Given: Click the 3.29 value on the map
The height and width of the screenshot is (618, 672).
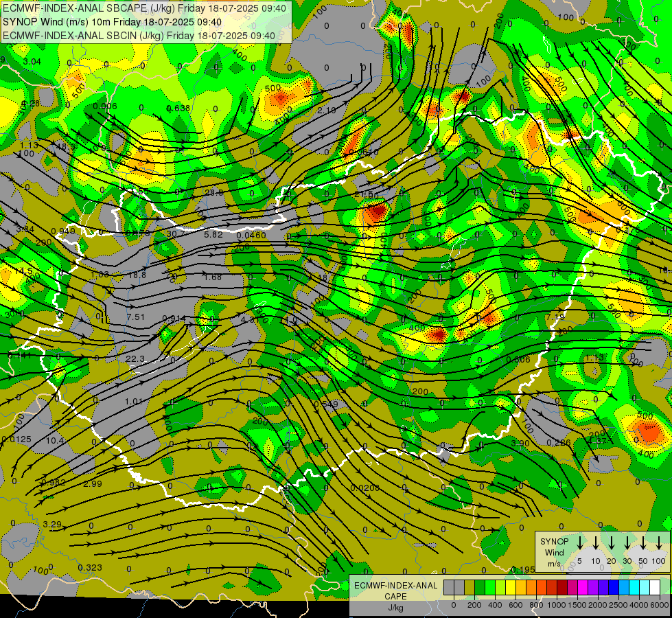Looking at the screenshot, I should (52, 524).
